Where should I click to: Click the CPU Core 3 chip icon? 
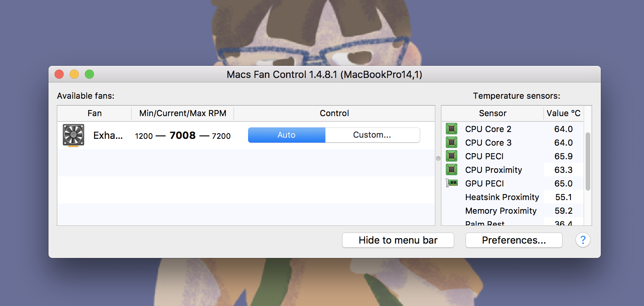click(x=452, y=143)
